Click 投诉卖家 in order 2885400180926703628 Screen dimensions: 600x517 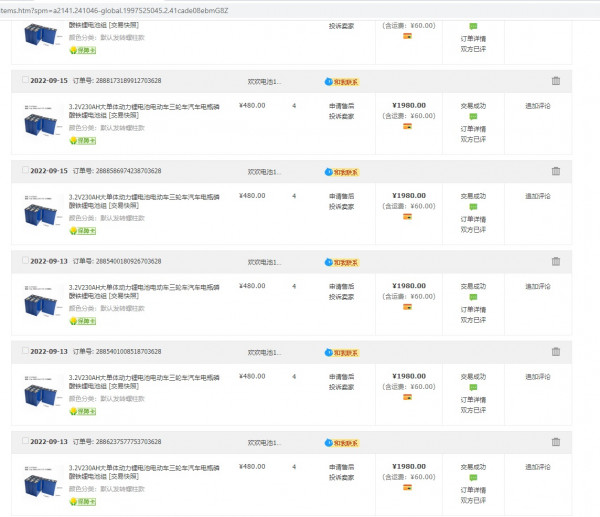coord(341,296)
